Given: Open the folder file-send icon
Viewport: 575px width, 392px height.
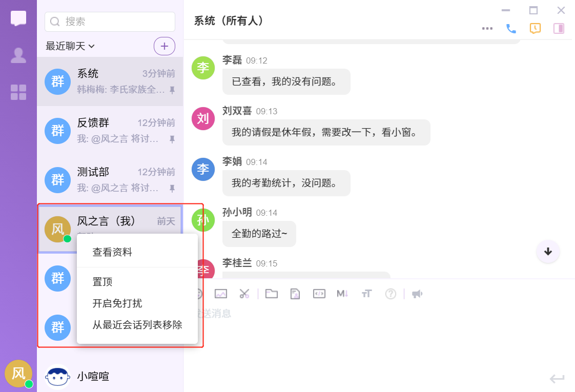Looking at the screenshot, I should [271, 294].
